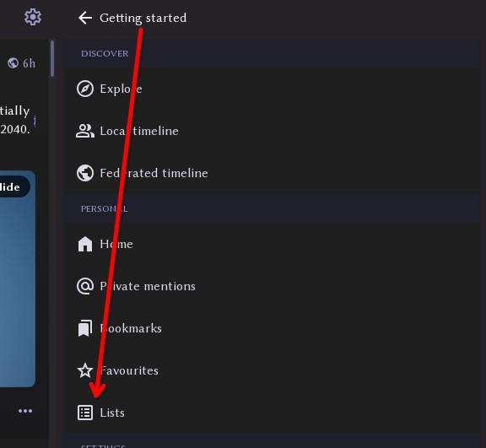Click the post's 6h timestamp

pyautogui.click(x=29, y=63)
